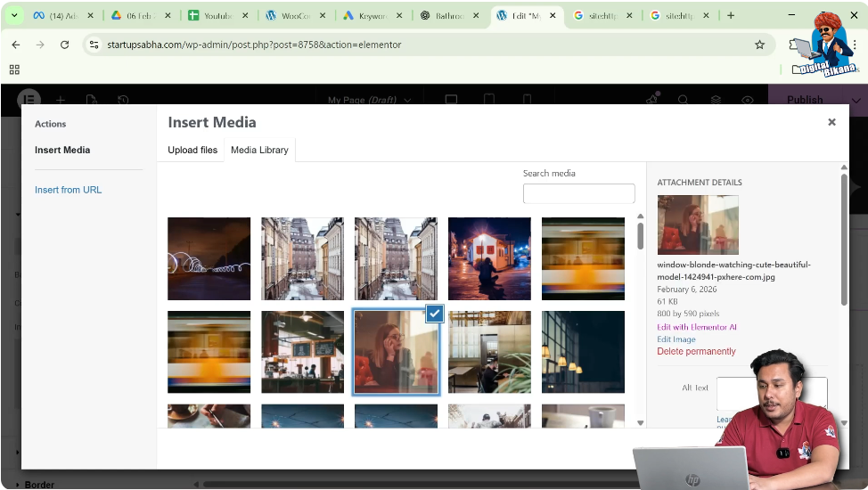Switch to the WooCommerce browser tab
The height and width of the screenshot is (490, 868).
[x=291, y=16]
